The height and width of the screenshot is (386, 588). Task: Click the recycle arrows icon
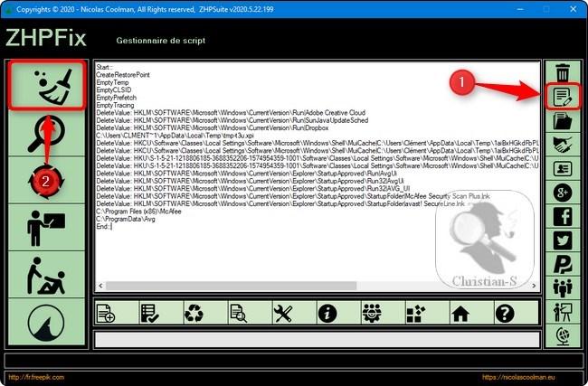[194, 314]
